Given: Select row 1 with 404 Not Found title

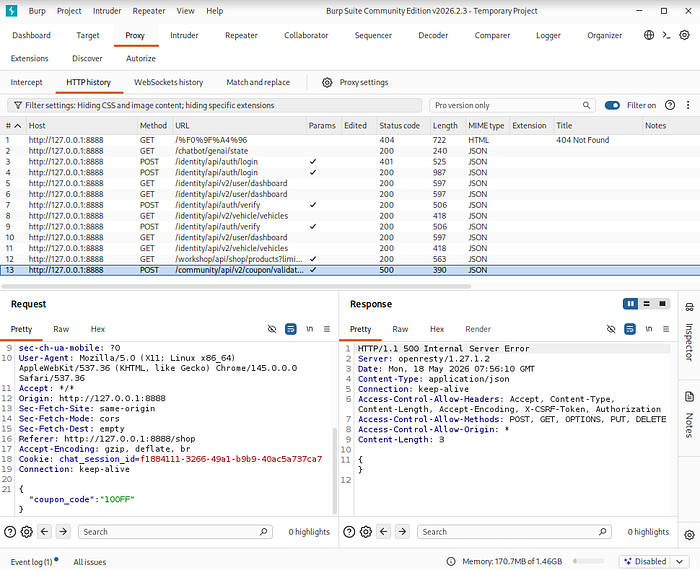Looking at the screenshot, I should (x=350, y=140).
